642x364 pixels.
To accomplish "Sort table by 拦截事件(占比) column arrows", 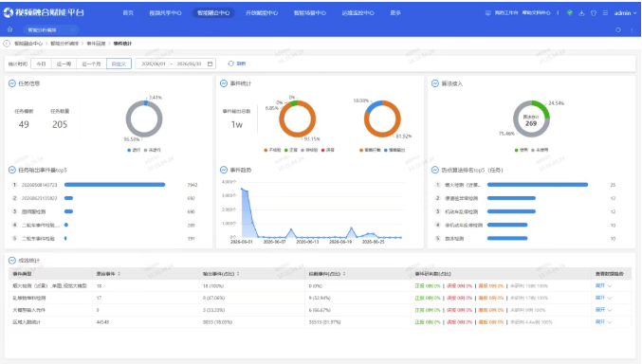I will tap(344, 274).
